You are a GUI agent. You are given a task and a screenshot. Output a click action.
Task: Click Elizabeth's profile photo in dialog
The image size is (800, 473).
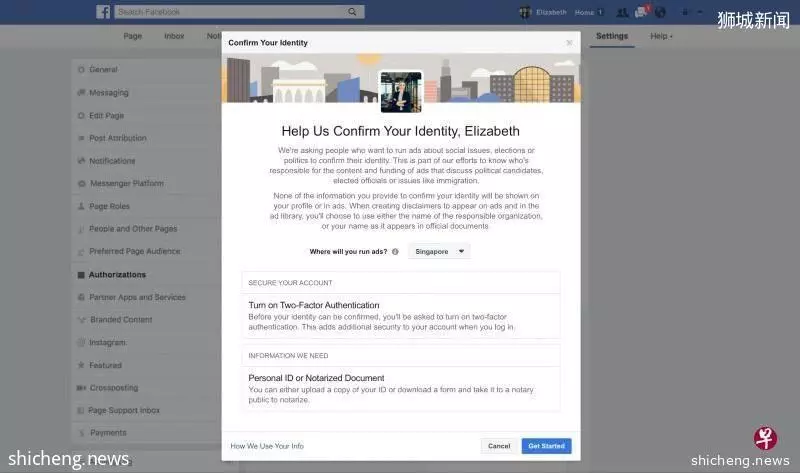pos(401,92)
